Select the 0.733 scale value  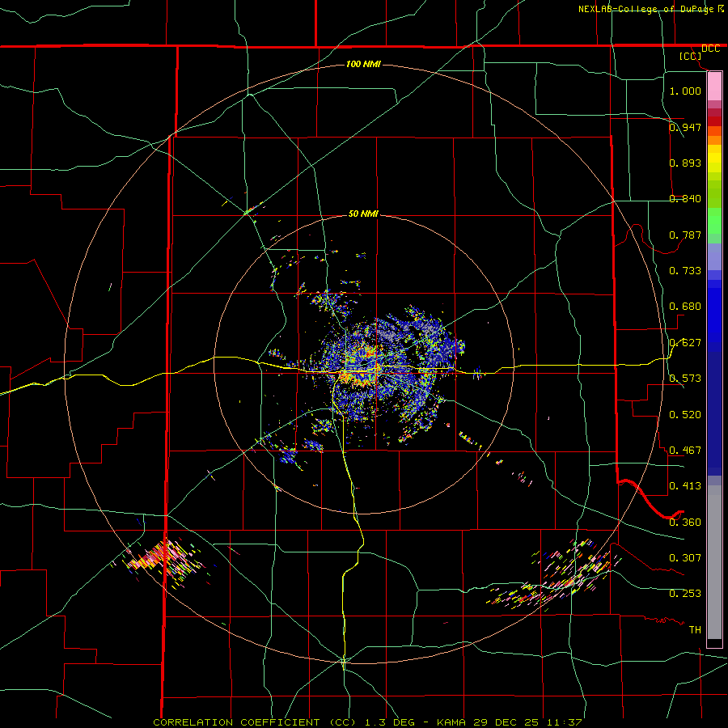pos(685,271)
